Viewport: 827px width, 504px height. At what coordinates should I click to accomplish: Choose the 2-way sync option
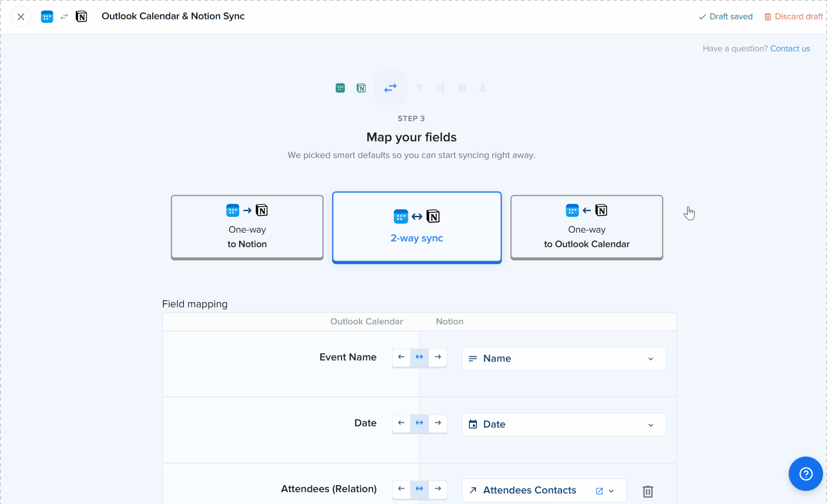pyautogui.click(x=417, y=227)
